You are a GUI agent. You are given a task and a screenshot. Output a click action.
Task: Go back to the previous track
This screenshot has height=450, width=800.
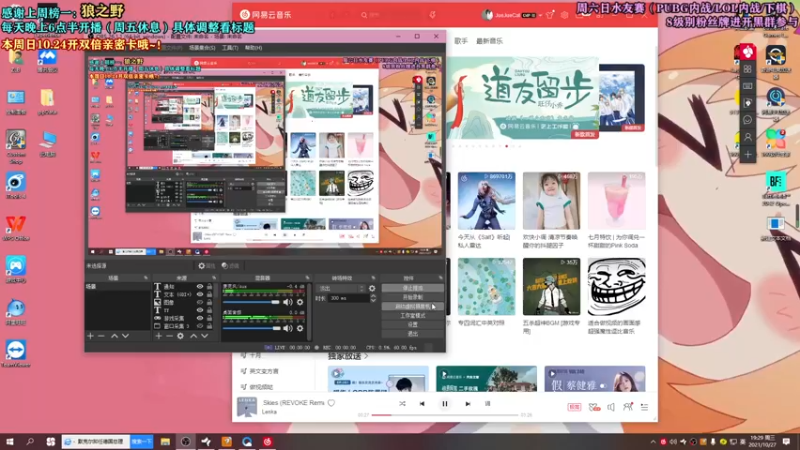click(422, 404)
